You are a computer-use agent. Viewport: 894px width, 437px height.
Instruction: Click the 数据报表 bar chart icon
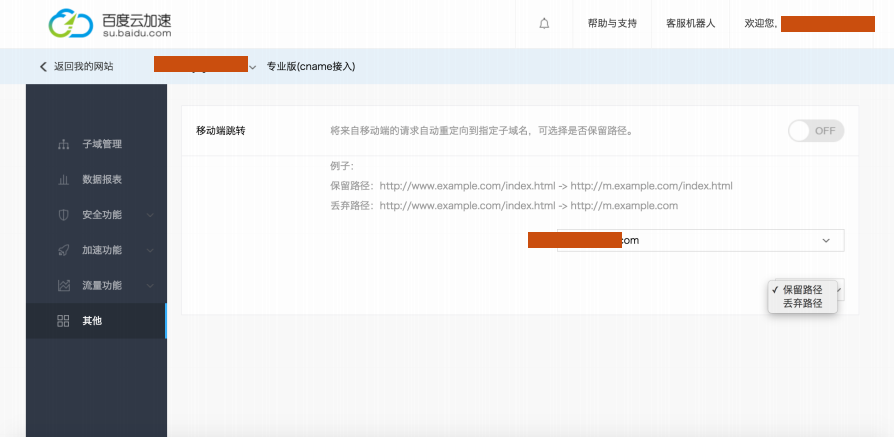[x=63, y=180]
